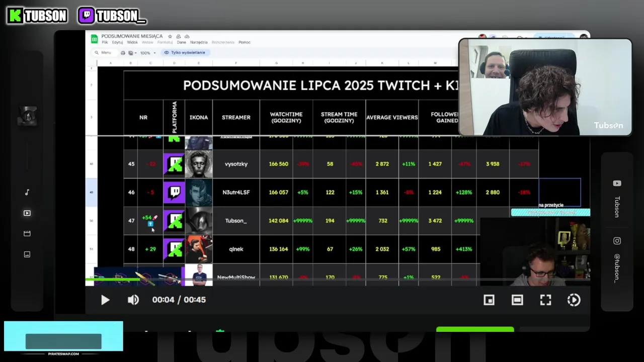Screen dimensions: 644x362
Task: Click average viewers value 2 872
Action: [x=382, y=164]
